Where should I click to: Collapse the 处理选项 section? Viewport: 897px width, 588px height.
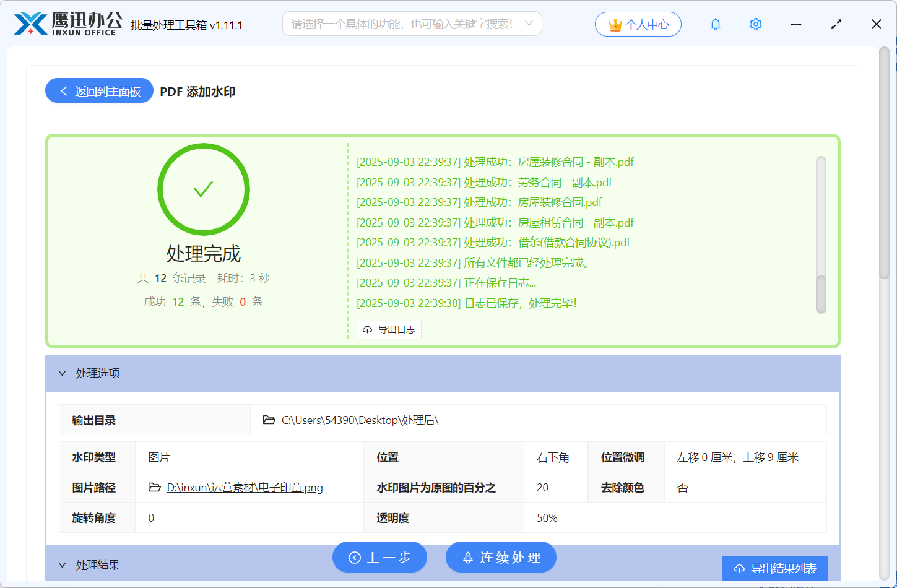[62, 373]
